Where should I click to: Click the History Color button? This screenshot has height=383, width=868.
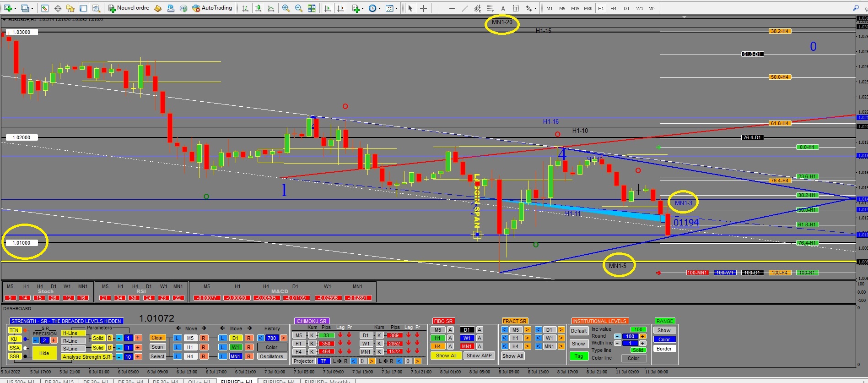pyautogui.click(x=272, y=347)
